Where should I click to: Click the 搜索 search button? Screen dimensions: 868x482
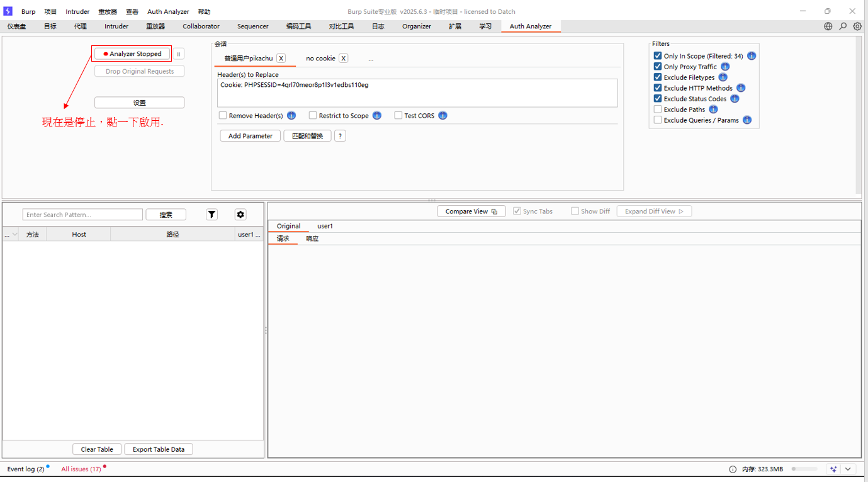166,215
